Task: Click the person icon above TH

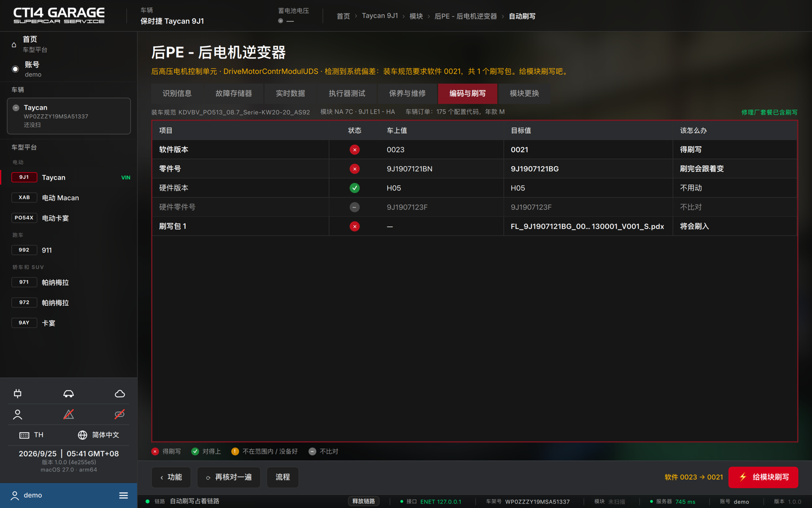Action: pos(18,415)
